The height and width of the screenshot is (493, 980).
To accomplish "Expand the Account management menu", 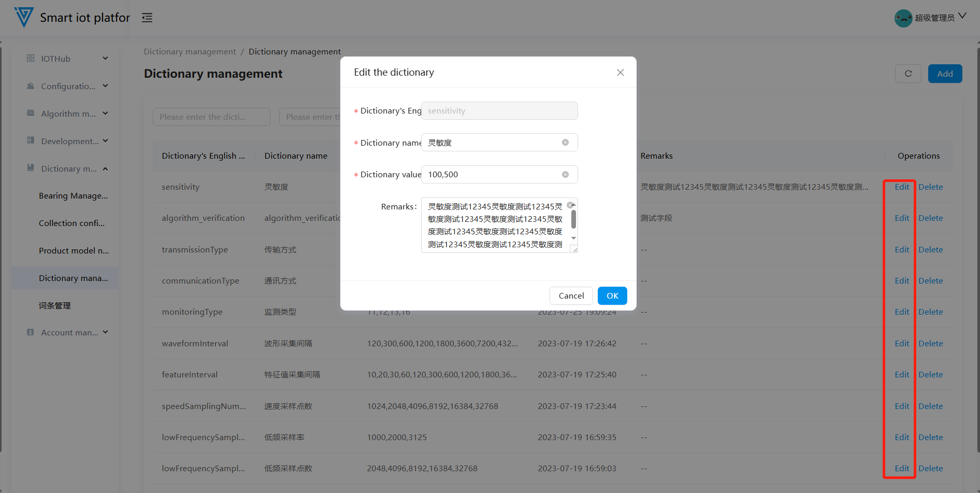I will (x=105, y=332).
